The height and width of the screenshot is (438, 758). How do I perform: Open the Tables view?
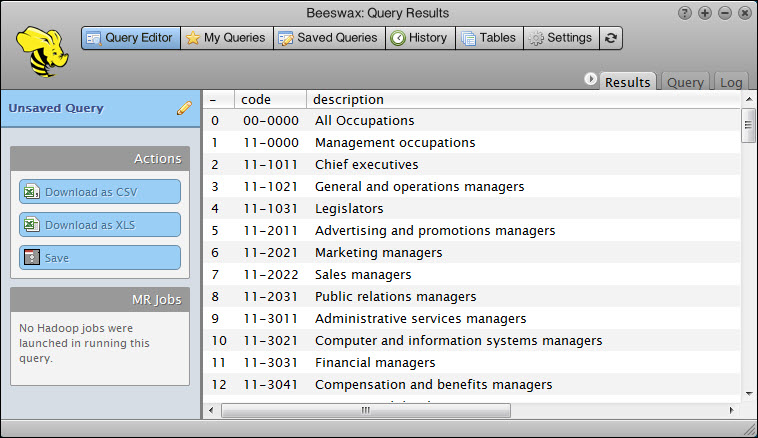(x=489, y=38)
